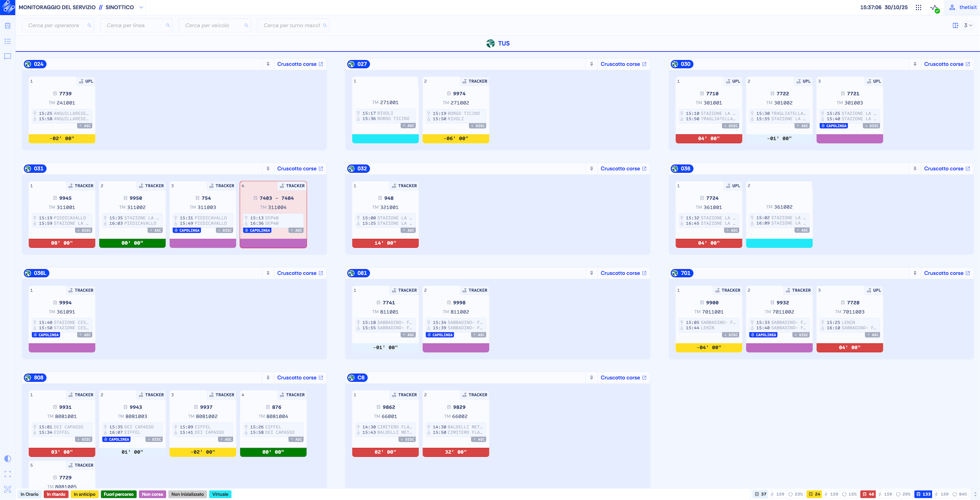Pin line 032 panel
The image size is (980, 500).
tap(591, 168)
